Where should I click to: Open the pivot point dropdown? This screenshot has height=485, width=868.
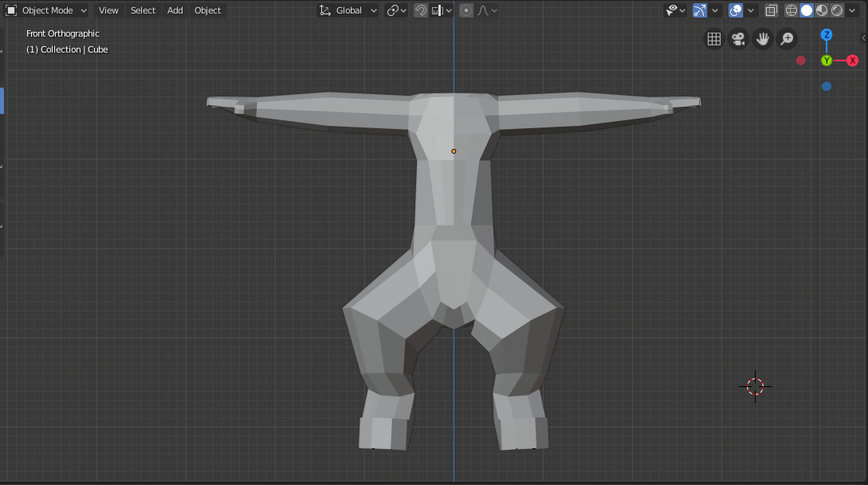coord(396,10)
